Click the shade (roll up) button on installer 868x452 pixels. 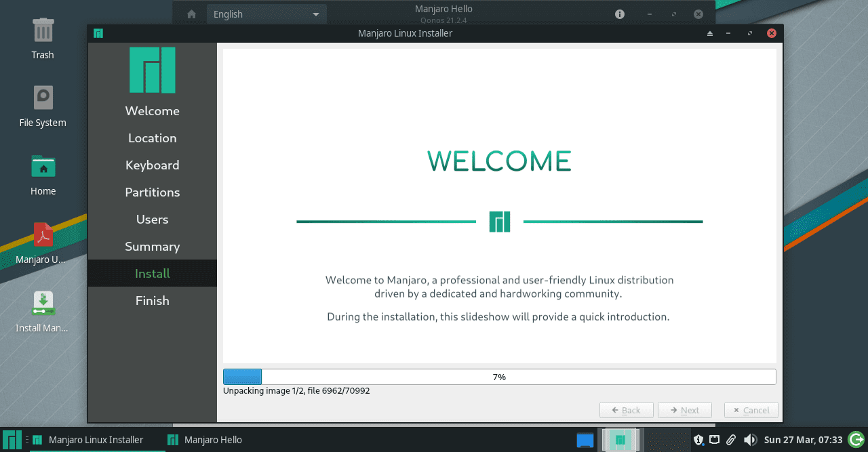(x=710, y=33)
